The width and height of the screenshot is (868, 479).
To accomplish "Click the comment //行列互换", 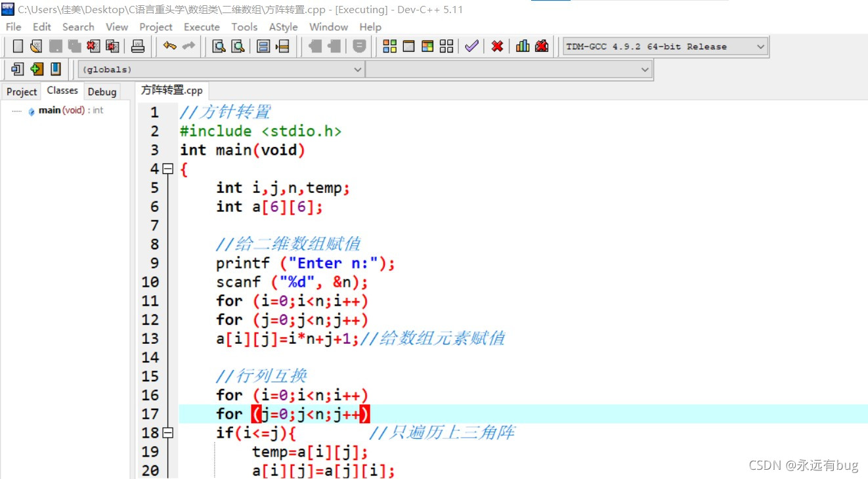I will pyautogui.click(x=262, y=376).
